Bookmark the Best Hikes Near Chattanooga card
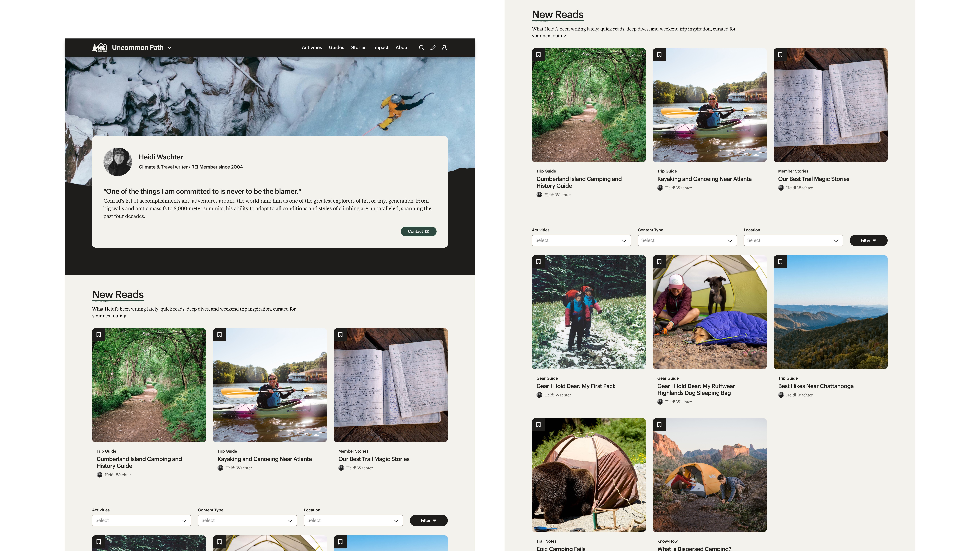 [780, 262]
